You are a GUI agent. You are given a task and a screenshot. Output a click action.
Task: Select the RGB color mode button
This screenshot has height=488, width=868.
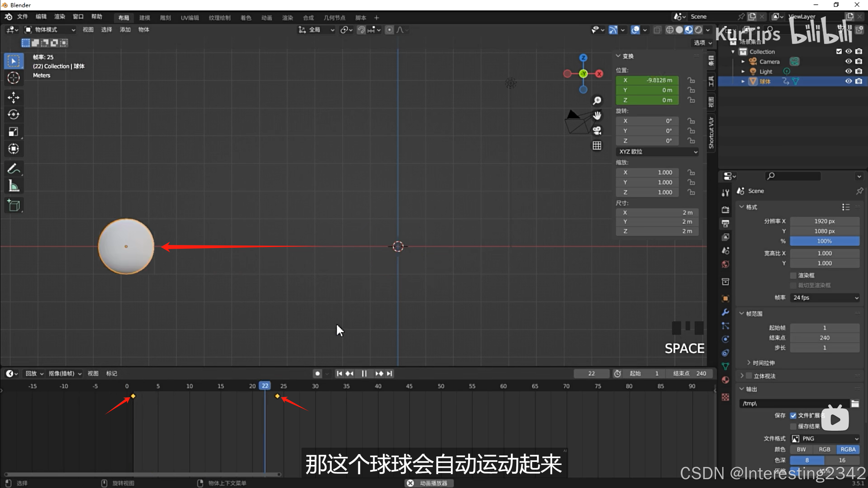824,449
